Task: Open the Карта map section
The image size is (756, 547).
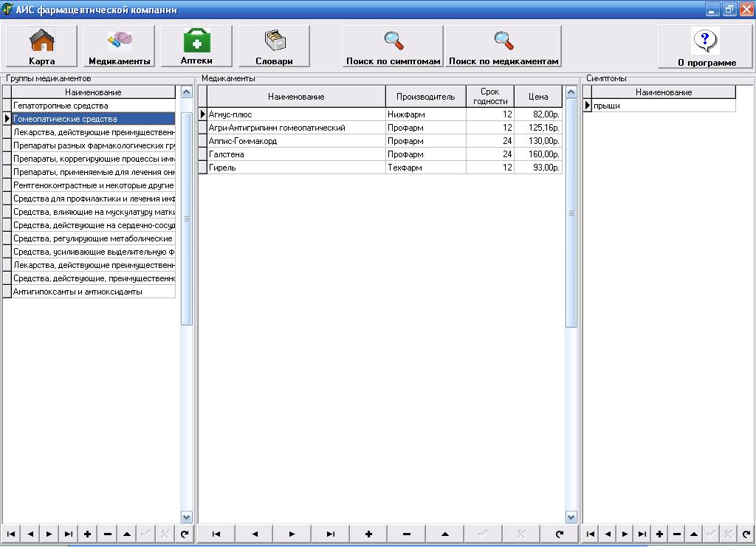Action: pos(41,46)
